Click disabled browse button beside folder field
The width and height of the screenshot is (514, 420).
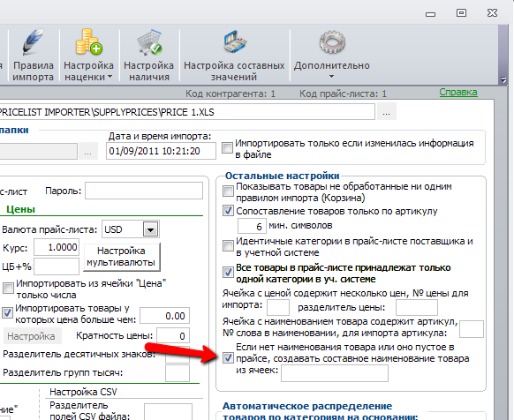[x=87, y=152]
